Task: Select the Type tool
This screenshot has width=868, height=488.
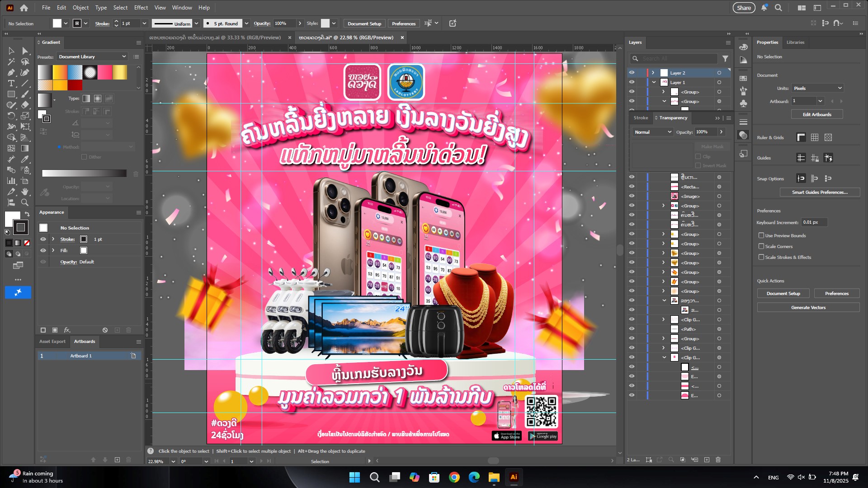Action: [11, 83]
